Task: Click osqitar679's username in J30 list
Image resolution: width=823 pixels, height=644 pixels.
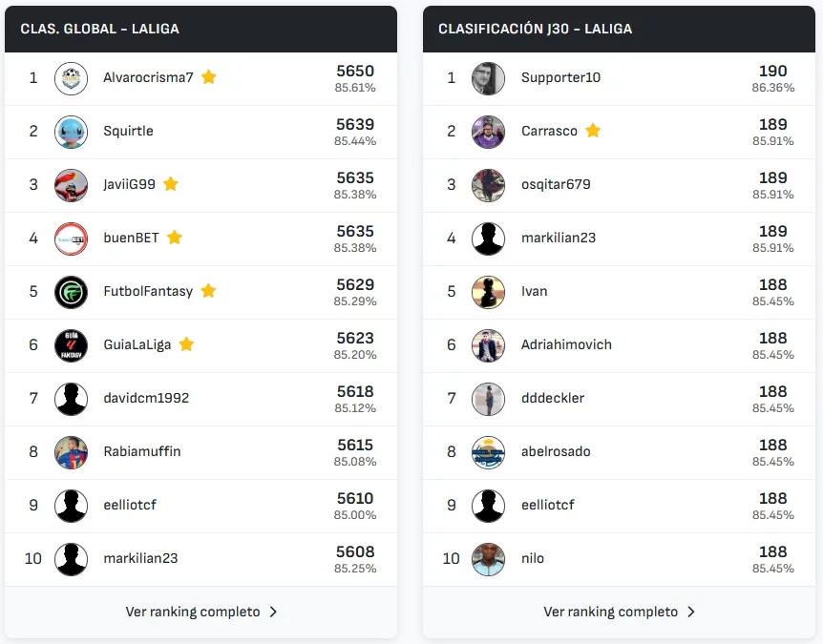Action: pyautogui.click(x=556, y=184)
